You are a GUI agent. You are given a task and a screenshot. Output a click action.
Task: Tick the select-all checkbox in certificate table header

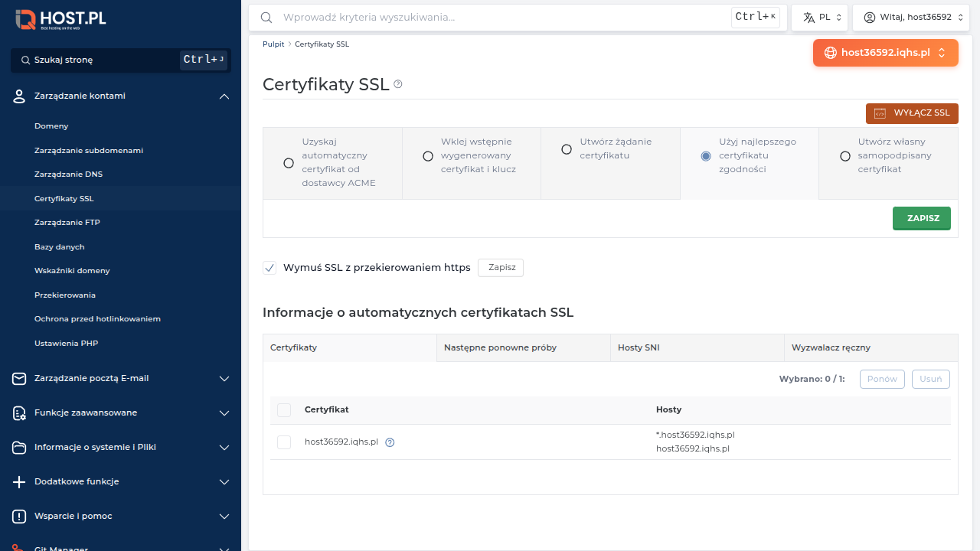[x=284, y=410]
